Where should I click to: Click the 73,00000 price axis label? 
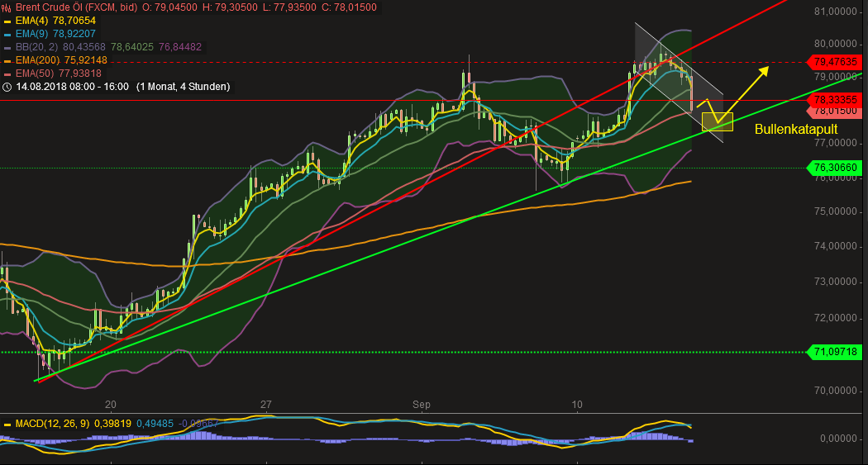pos(835,282)
